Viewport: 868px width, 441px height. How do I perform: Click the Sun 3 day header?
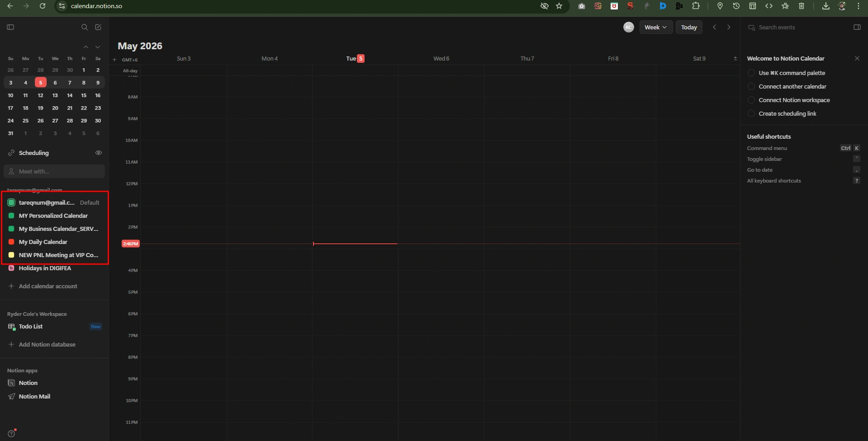pyautogui.click(x=184, y=58)
